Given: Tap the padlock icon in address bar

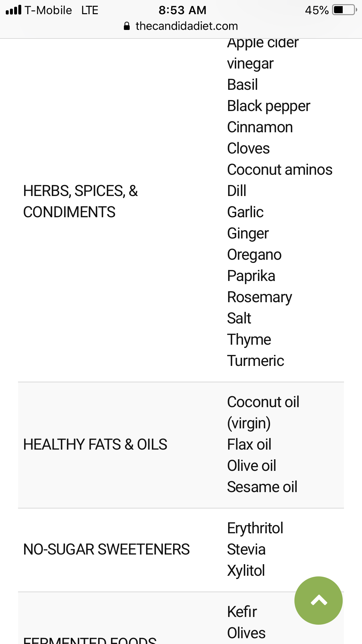Looking at the screenshot, I should 127,26.
